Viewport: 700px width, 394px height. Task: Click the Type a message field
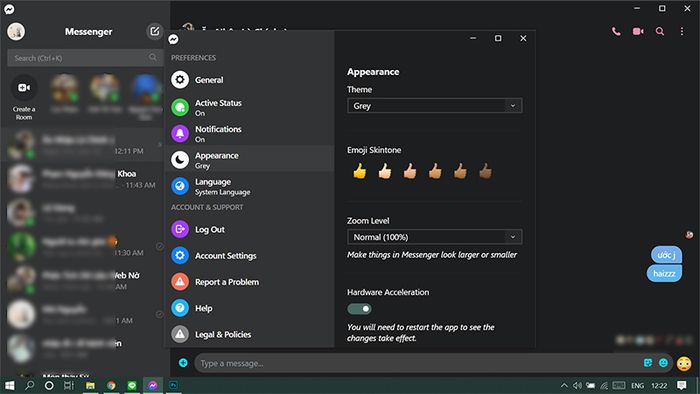[x=417, y=363]
